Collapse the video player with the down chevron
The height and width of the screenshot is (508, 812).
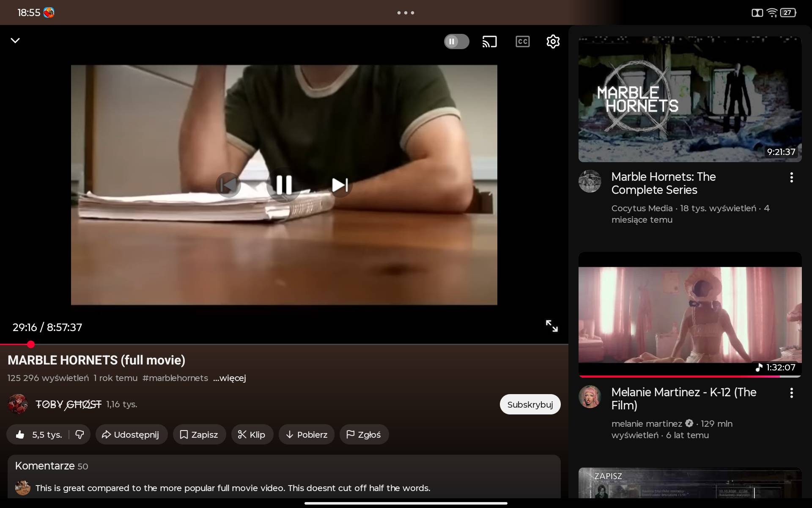point(15,41)
